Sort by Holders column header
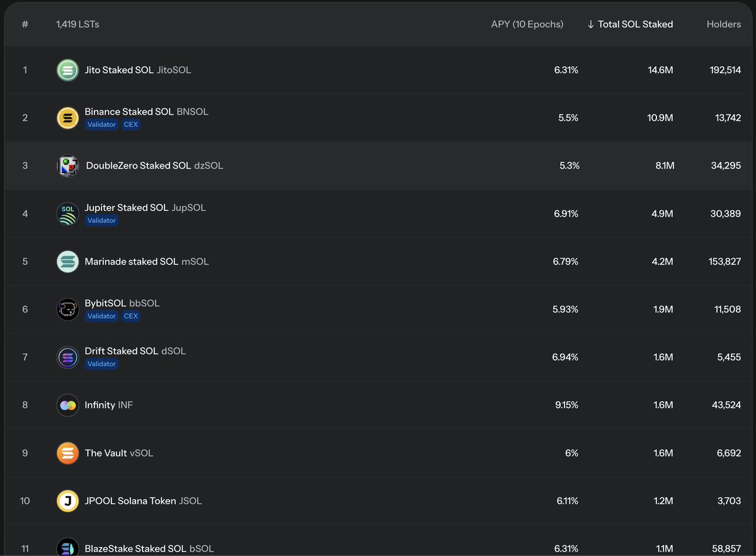The image size is (756, 556). [724, 24]
